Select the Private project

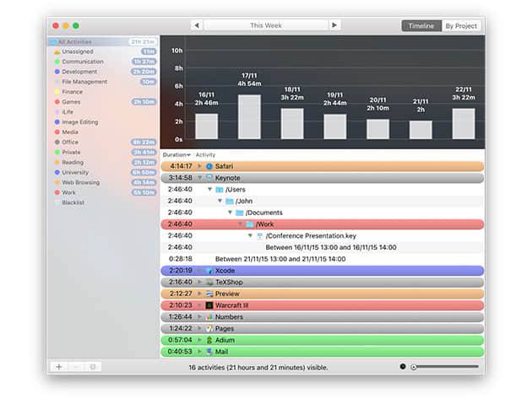(103, 152)
